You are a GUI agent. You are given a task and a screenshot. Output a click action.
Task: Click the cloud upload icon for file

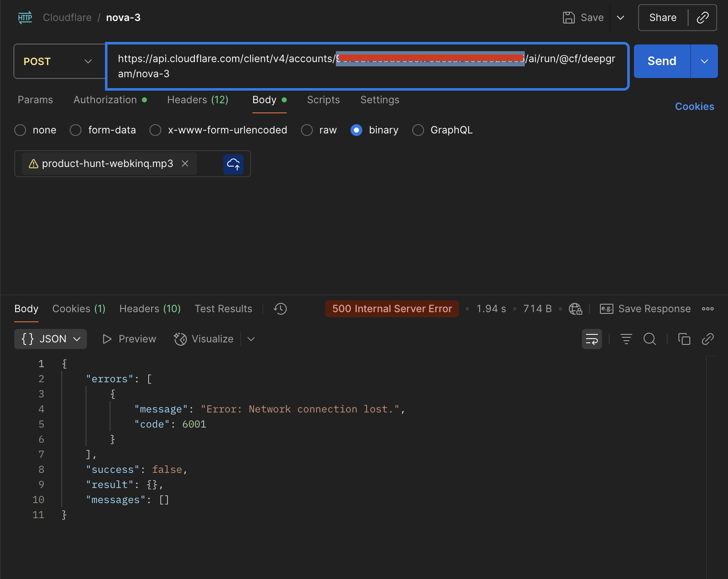tap(233, 164)
